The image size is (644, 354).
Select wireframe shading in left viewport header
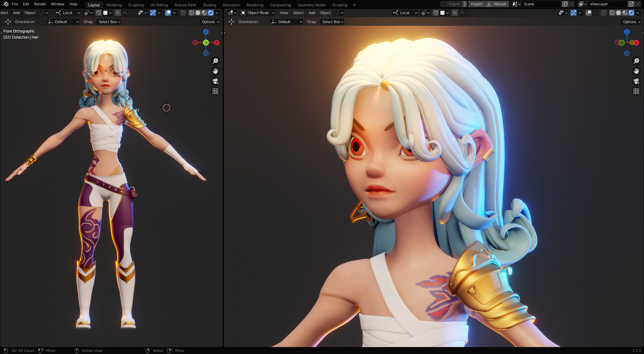[192, 13]
